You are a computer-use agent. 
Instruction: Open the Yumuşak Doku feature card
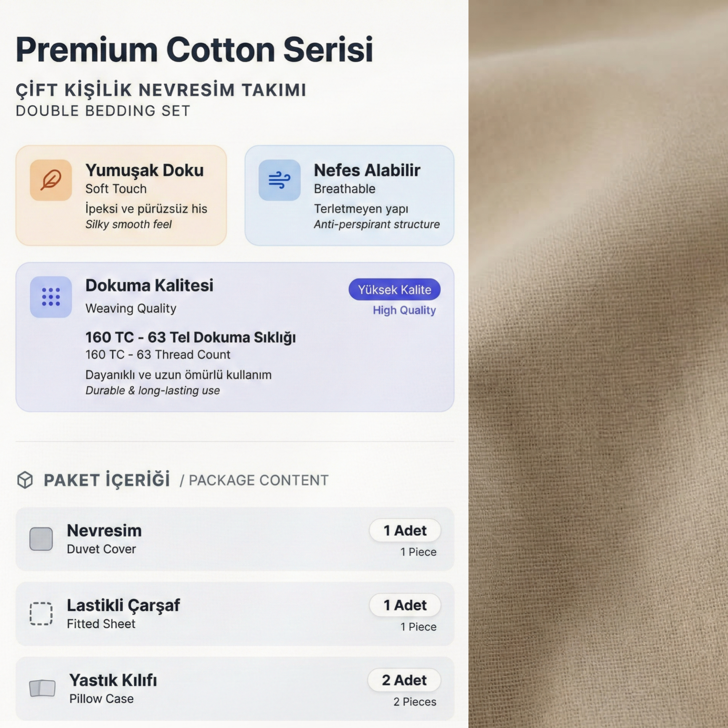click(x=121, y=195)
